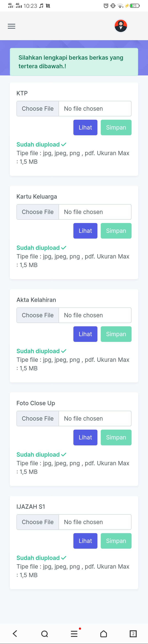
Task: Go to the browser home page
Action: (x=104, y=634)
